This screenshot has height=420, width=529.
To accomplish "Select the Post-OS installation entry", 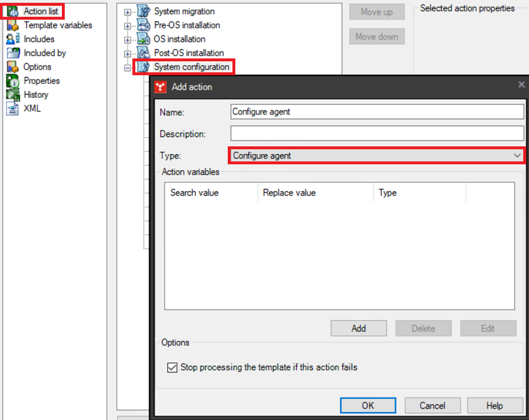I will coord(188,53).
